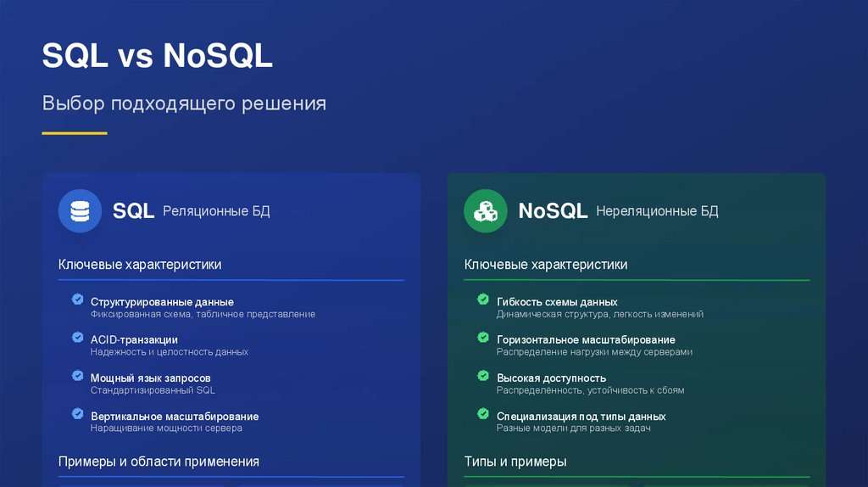The image size is (868, 487).
Task: Click the NoSQL card heading text
Action: [553, 211]
